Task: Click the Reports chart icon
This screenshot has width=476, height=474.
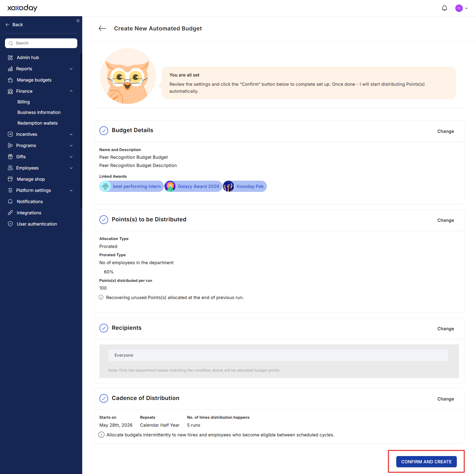Action: pyautogui.click(x=10, y=69)
